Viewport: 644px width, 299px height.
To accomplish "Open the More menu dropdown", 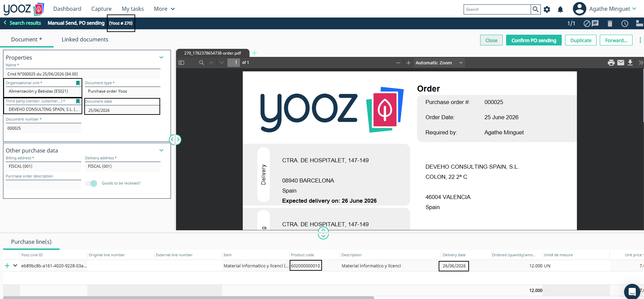I will click(165, 9).
